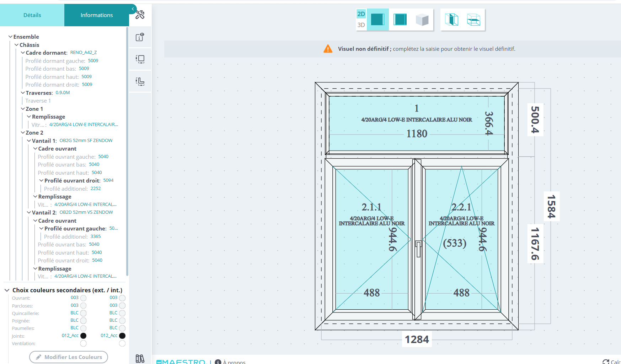
Task: Click Zone 1 glazing value 4/20ARG/4 LOW-E
Action: click(x=84, y=125)
